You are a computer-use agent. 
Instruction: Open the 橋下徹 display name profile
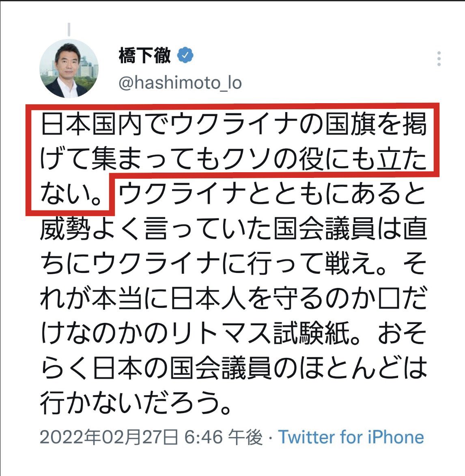click(145, 56)
